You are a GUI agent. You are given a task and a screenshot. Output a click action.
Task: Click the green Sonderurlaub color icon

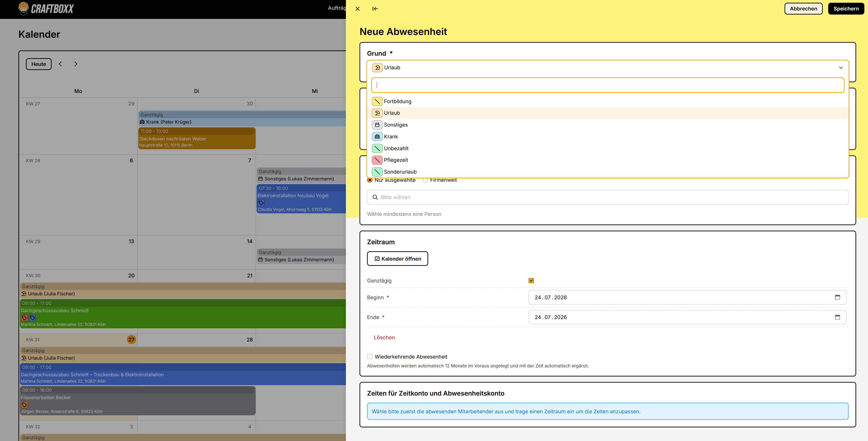point(377,172)
